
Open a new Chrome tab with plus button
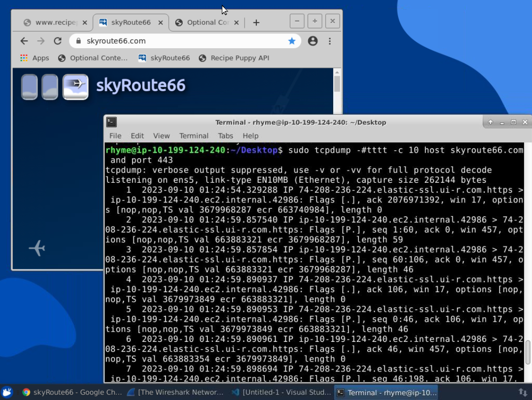pyautogui.click(x=256, y=22)
